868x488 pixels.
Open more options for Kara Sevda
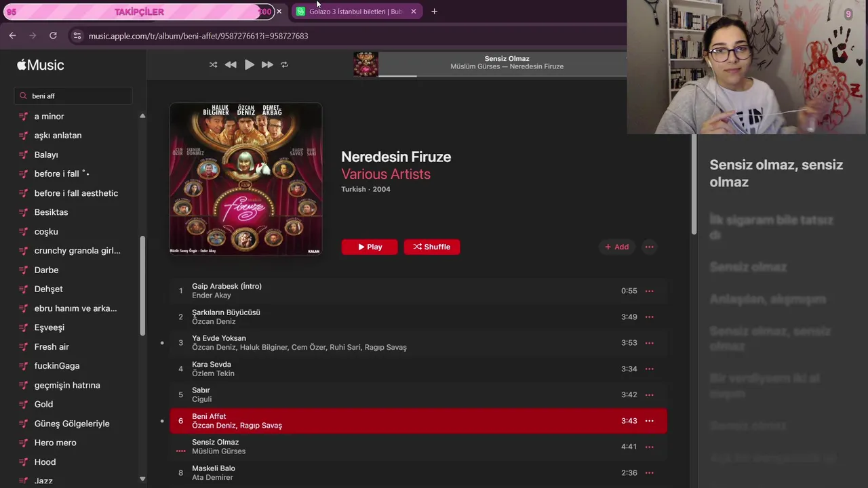coord(649,369)
